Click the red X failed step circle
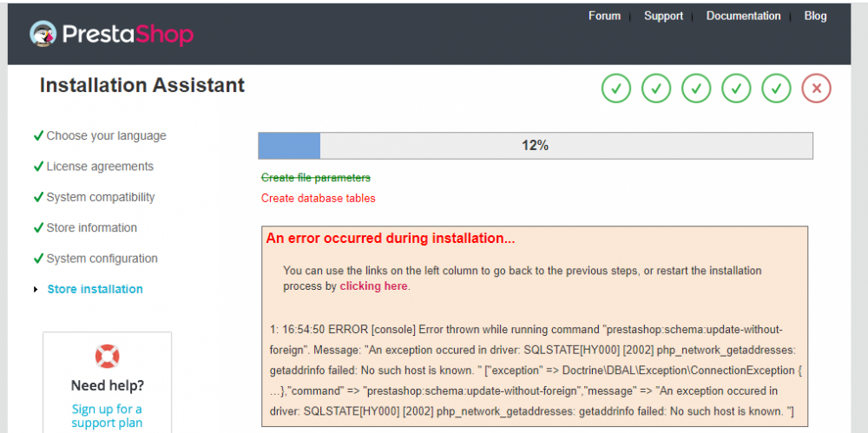868x433 pixels. 816,88
